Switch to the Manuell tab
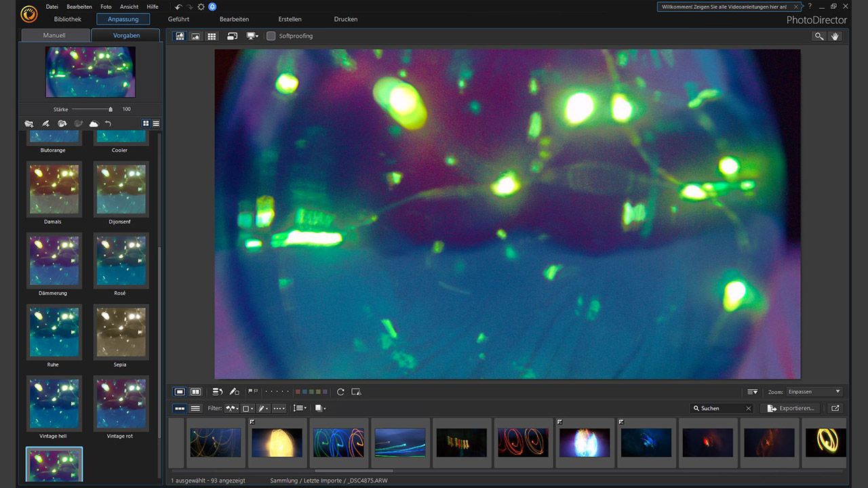868x488 pixels. [54, 35]
